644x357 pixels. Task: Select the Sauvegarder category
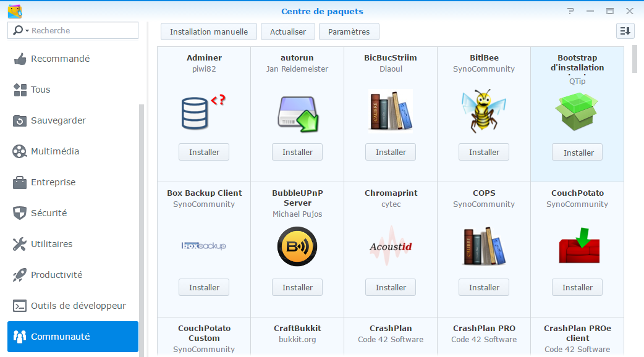73,120
